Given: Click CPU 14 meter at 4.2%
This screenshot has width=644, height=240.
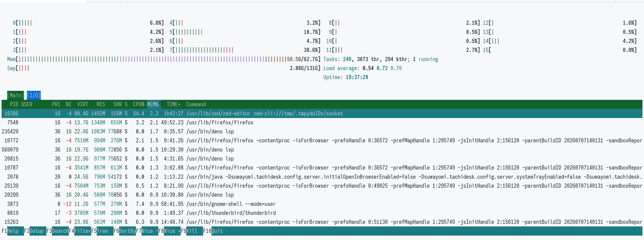Looking at the screenshot, I should tap(560, 41).
